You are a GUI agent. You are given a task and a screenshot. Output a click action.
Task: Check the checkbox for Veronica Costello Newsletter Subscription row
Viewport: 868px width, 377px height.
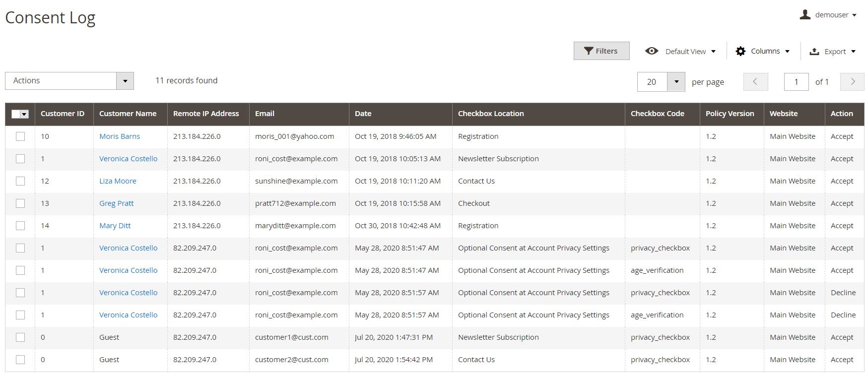20,159
